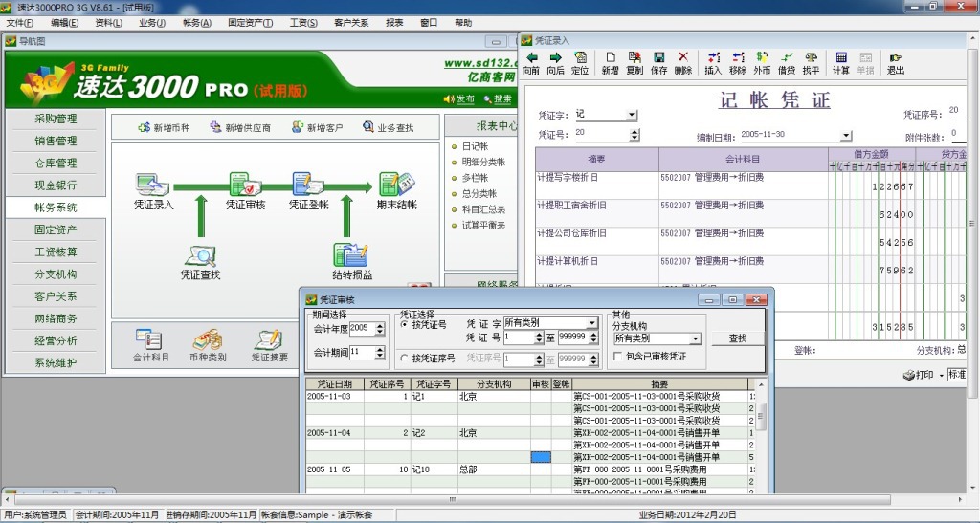The image size is (980, 523).
Task: Open foreign currency 外币 tool
Action: [x=762, y=63]
